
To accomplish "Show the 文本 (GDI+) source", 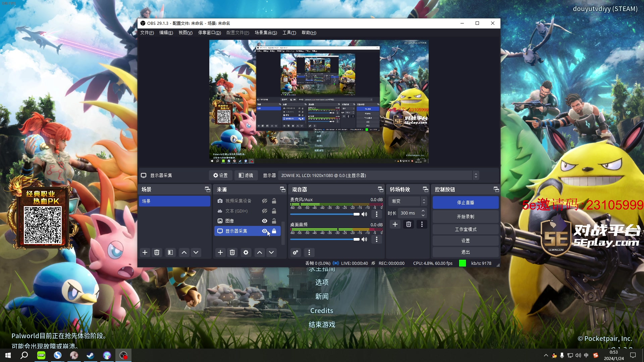I will 265,211.
